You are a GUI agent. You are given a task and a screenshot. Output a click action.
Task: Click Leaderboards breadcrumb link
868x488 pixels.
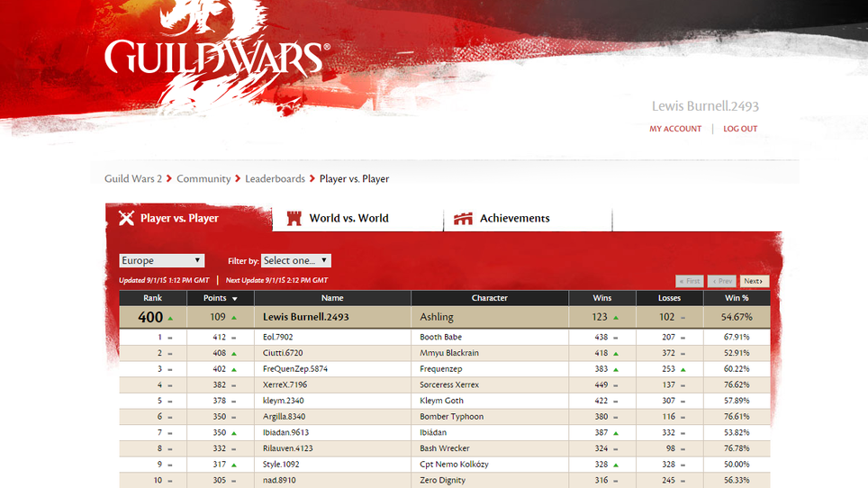276,178
